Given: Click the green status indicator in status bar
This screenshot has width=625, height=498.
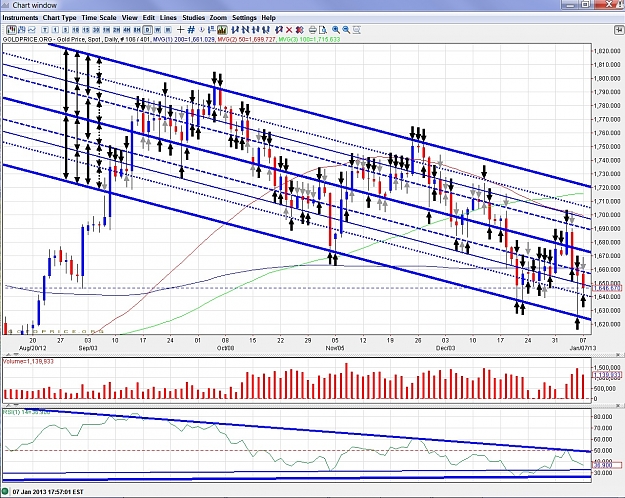Looking at the screenshot, I should coord(5,491).
